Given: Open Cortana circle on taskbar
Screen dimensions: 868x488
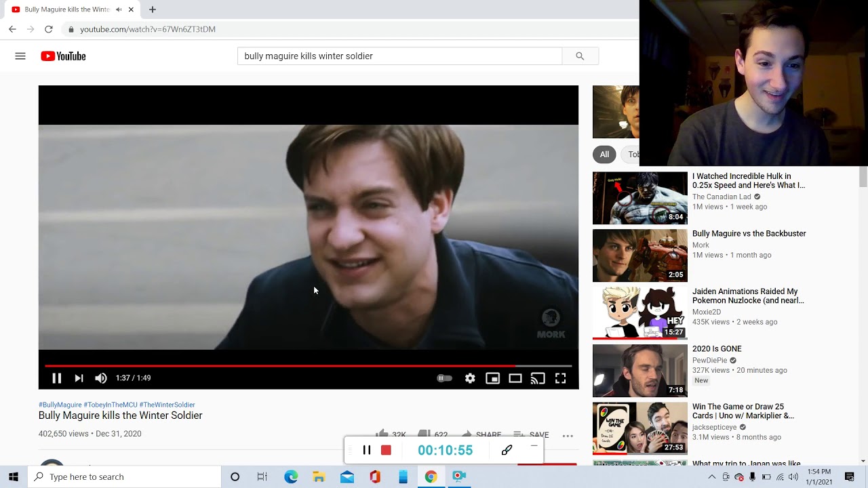Looking at the screenshot, I should click(x=235, y=476).
